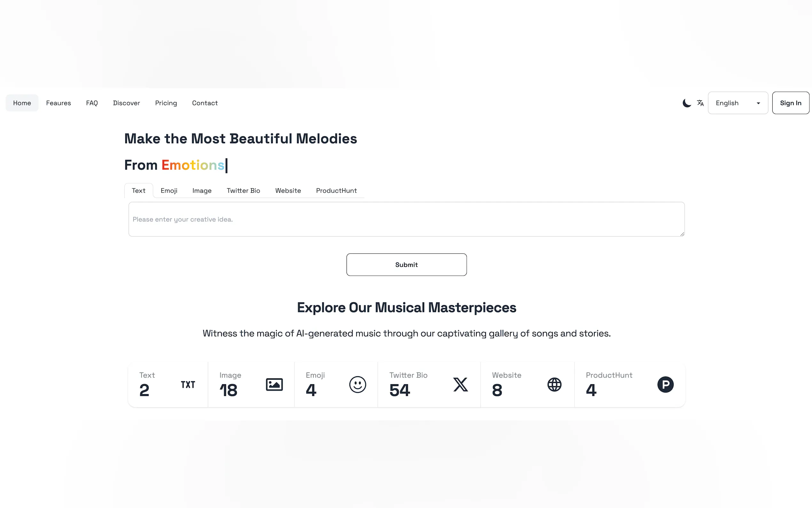Image resolution: width=812 pixels, height=508 pixels.
Task: Go to the Pricing page
Action: pos(166,103)
